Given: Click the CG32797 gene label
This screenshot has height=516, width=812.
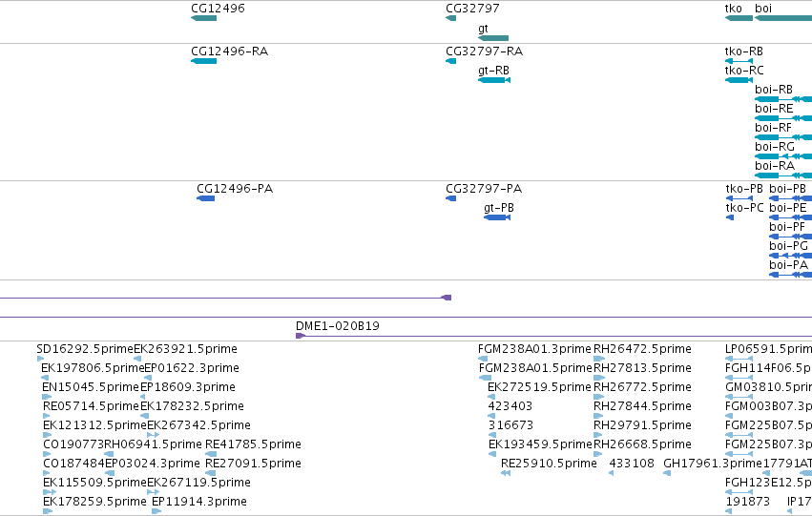Looking at the screenshot, I should 472,9.
